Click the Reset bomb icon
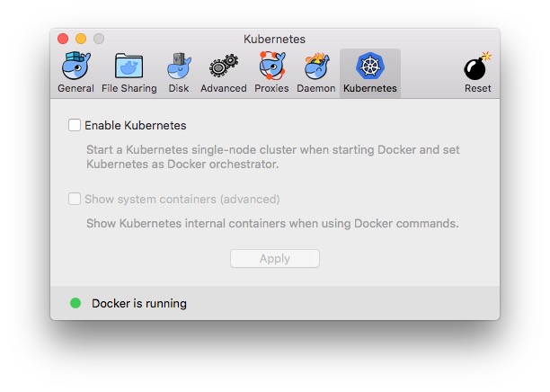Screen dimensions: 550x392 coord(477,67)
